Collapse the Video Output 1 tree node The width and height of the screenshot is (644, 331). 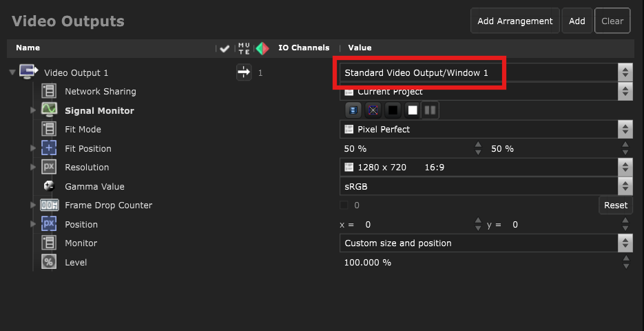point(12,73)
